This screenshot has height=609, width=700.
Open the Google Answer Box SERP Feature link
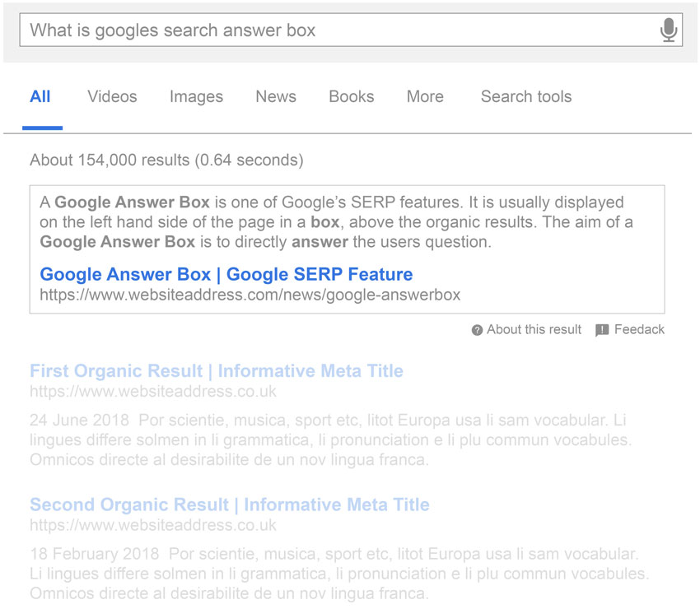tap(222, 273)
